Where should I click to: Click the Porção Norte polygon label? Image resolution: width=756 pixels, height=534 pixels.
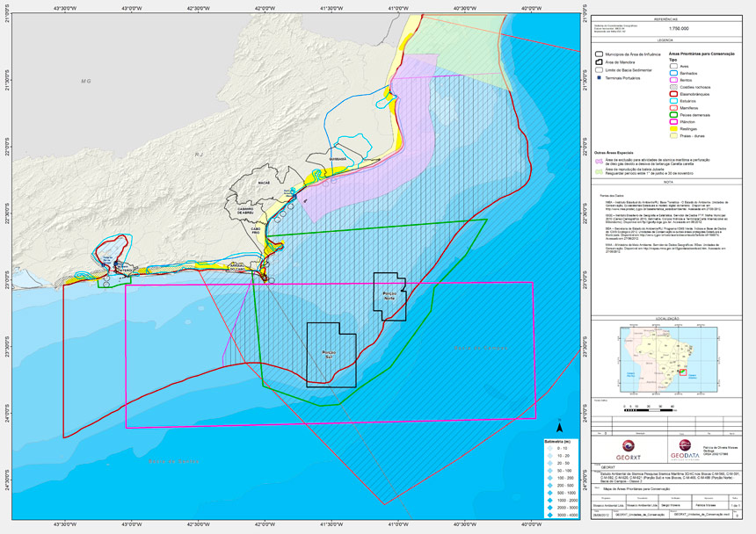[389, 297]
